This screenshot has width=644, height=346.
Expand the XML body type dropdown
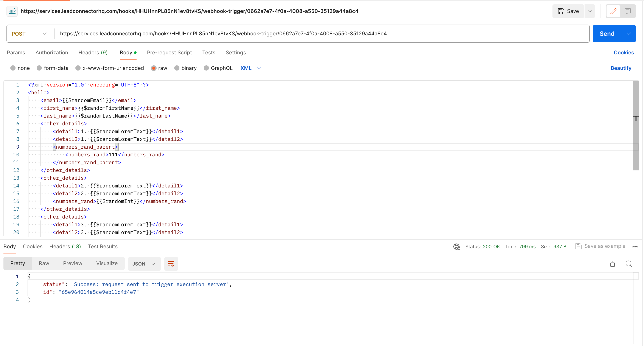click(251, 68)
